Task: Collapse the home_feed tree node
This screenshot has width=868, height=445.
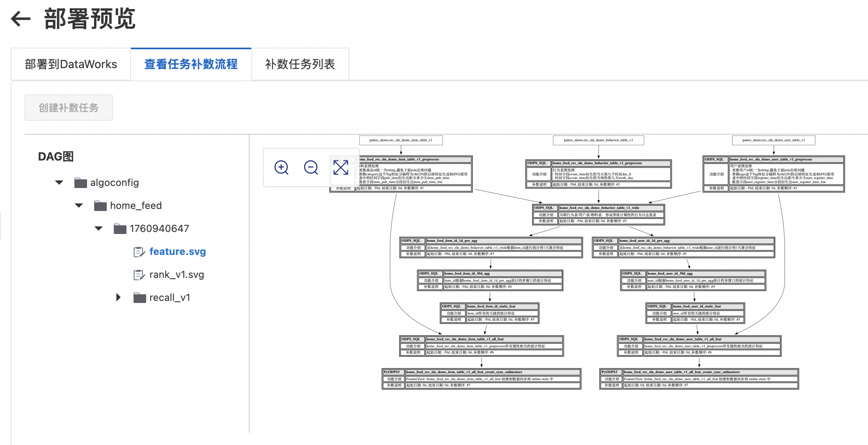Action: point(79,206)
